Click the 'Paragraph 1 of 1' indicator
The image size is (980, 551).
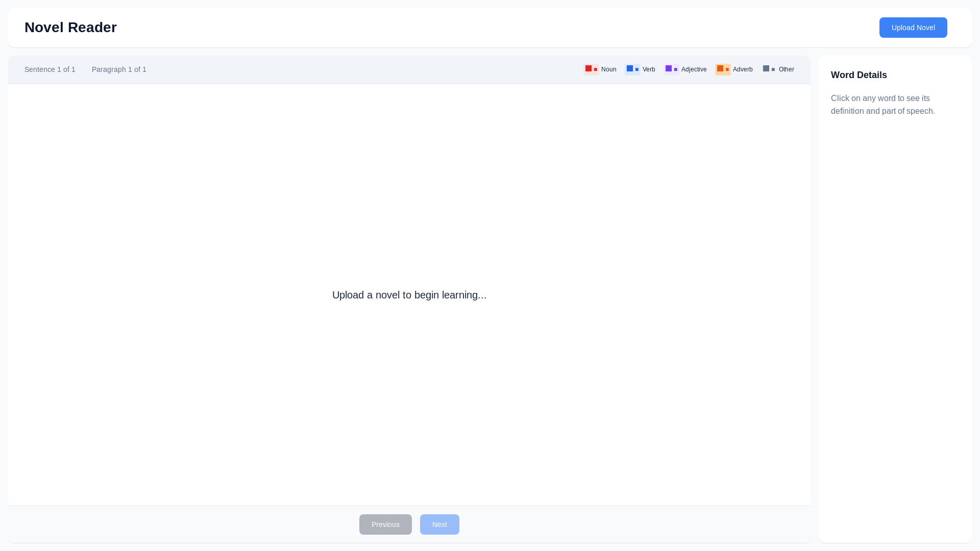pos(119,69)
